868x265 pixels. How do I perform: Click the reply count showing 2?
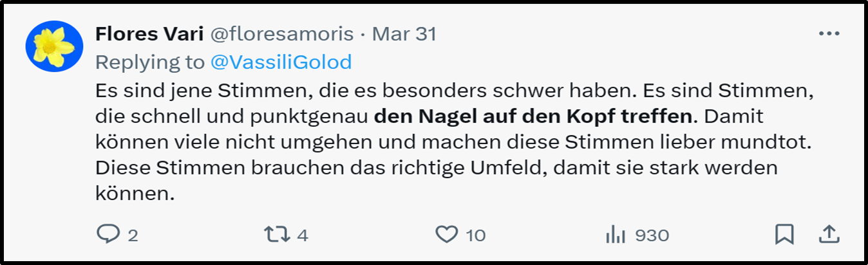click(x=133, y=235)
